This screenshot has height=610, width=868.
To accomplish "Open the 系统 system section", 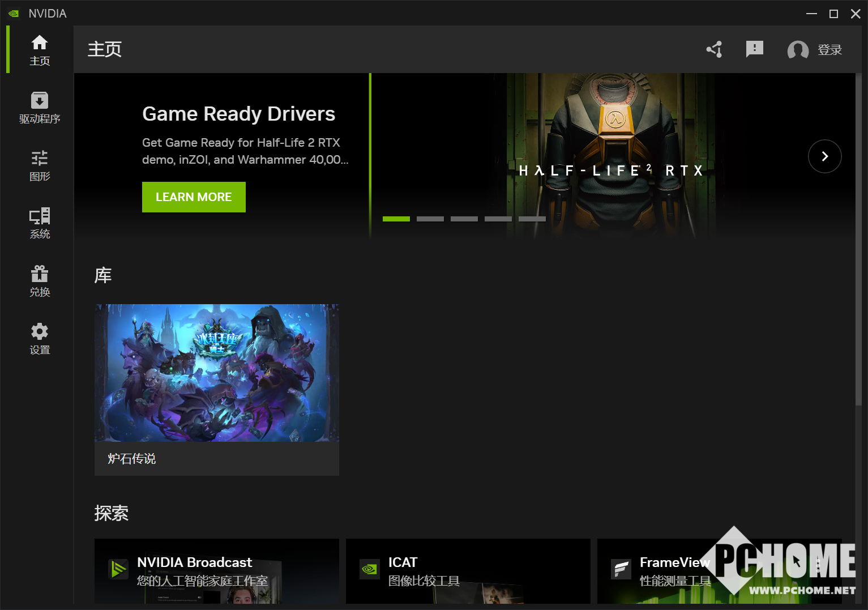I will point(40,223).
